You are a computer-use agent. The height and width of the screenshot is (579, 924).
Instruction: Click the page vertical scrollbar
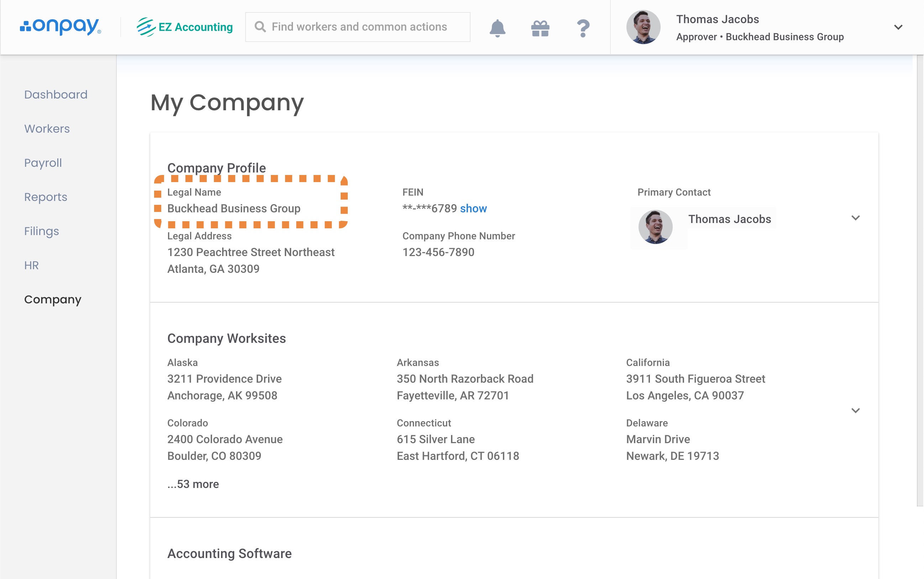point(920,280)
